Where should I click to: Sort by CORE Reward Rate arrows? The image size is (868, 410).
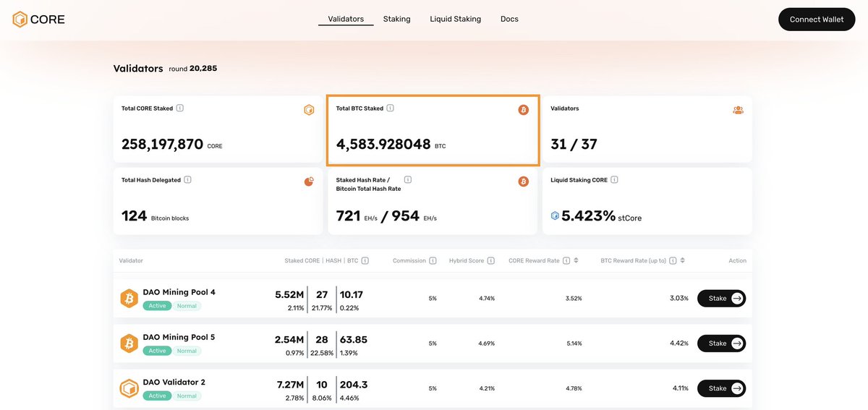pos(576,261)
